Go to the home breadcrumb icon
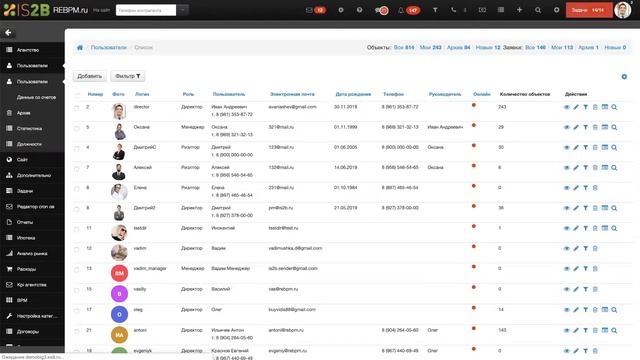The image size is (640, 360). coord(80,47)
